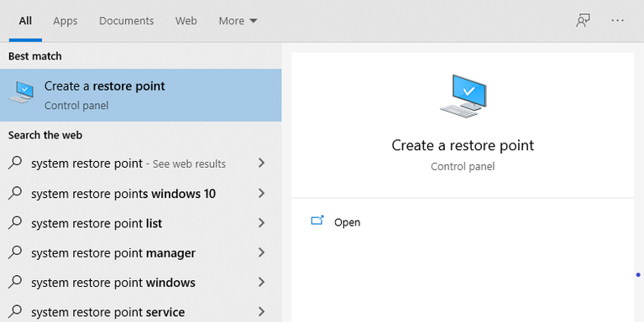The image size is (644, 322).
Task: Select Create a restore point best match
Action: [140, 95]
